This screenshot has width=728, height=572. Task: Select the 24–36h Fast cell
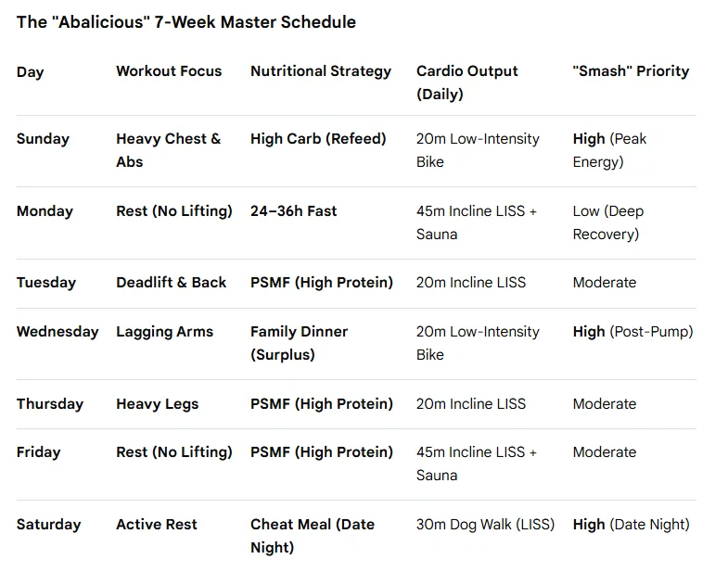293,211
